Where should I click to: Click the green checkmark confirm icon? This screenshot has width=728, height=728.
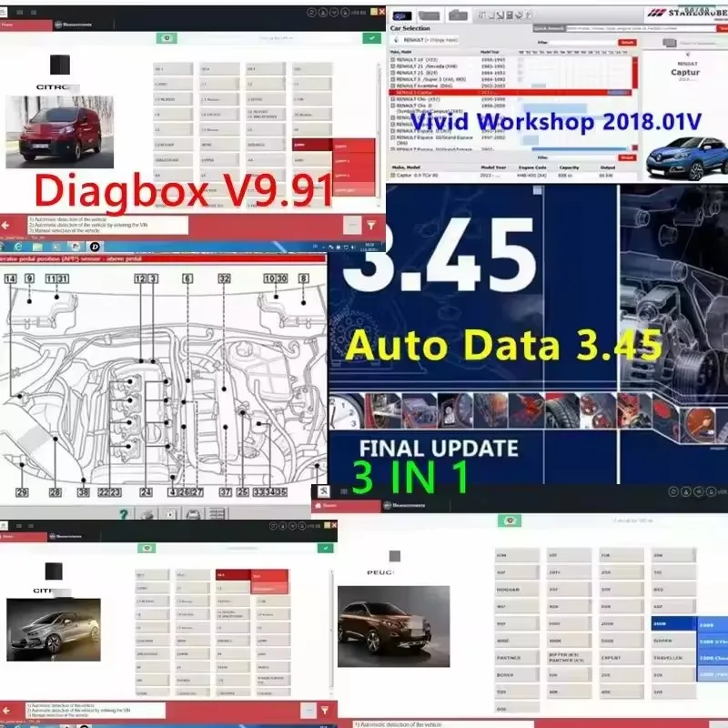point(371,36)
